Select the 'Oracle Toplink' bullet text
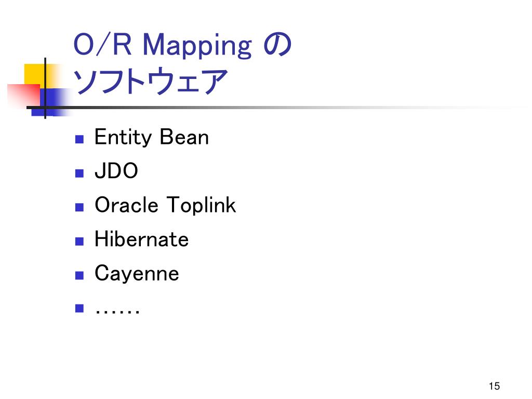This screenshot has height=399, width=532. coord(165,205)
